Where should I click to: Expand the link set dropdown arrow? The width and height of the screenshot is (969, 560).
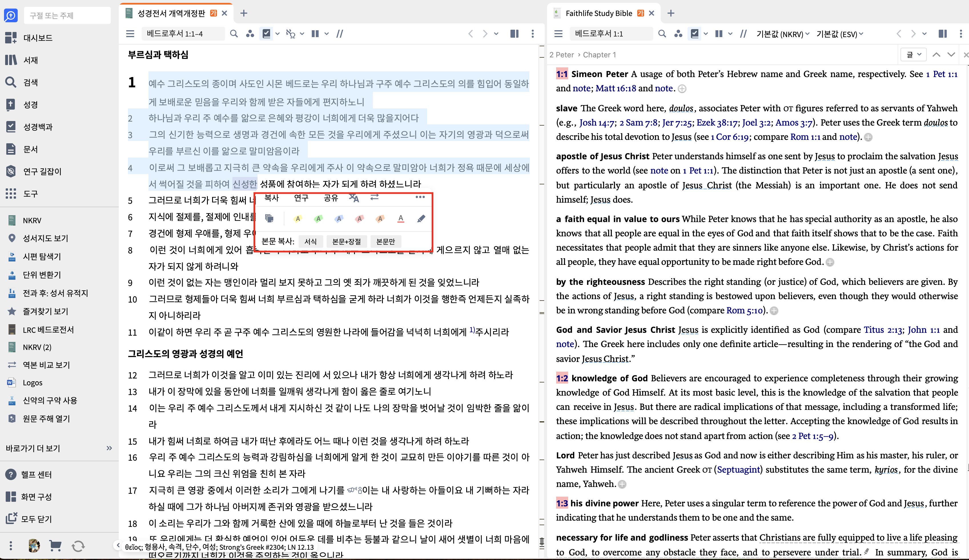click(x=302, y=34)
